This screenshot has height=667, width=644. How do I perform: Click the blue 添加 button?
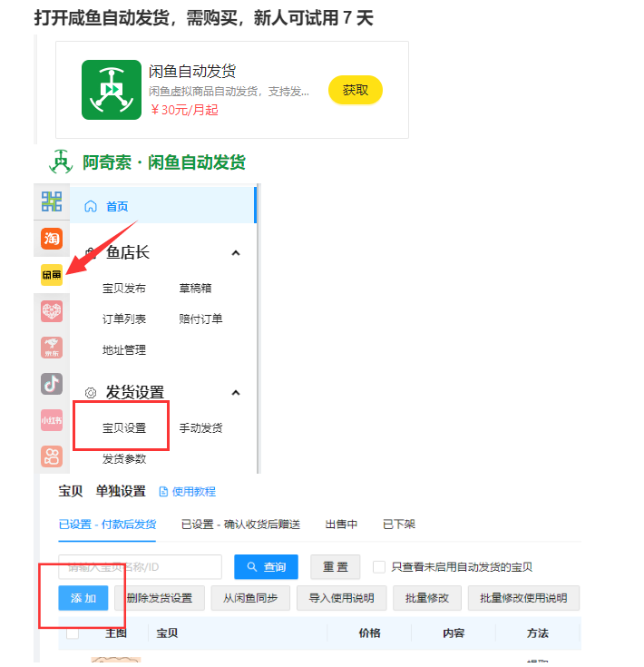(83, 598)
